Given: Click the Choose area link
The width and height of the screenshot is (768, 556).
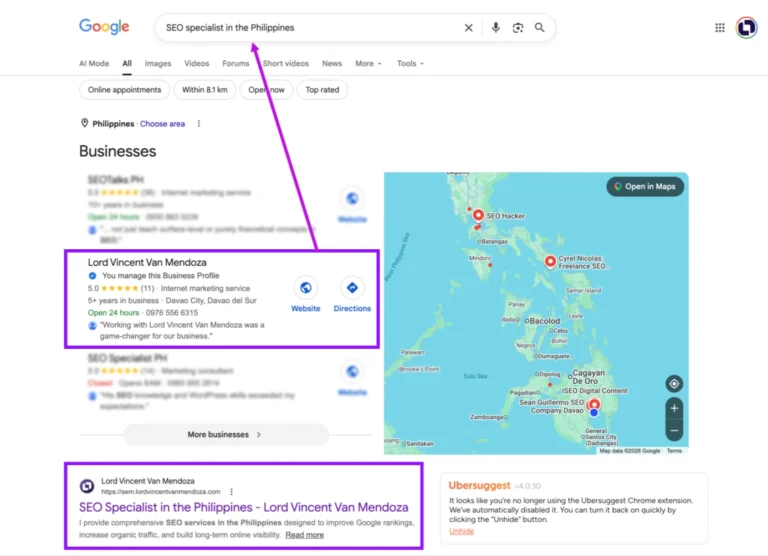Looking at the screenshot, I should click(x=163, y=123).
